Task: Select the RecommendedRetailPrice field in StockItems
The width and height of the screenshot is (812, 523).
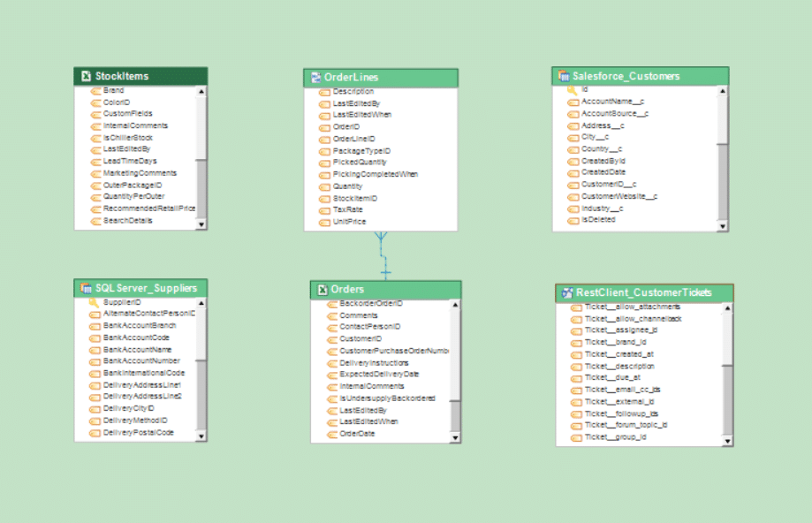Action: click(x=148, y=208)
